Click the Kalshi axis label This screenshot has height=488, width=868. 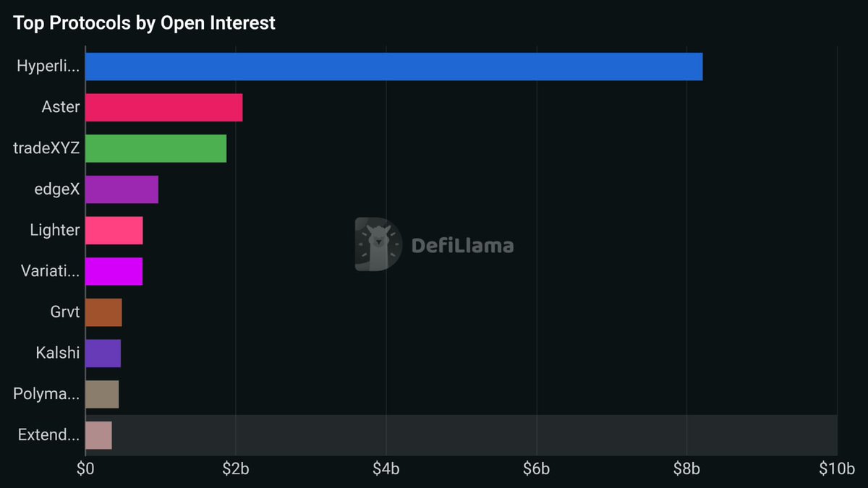(57, 354)
